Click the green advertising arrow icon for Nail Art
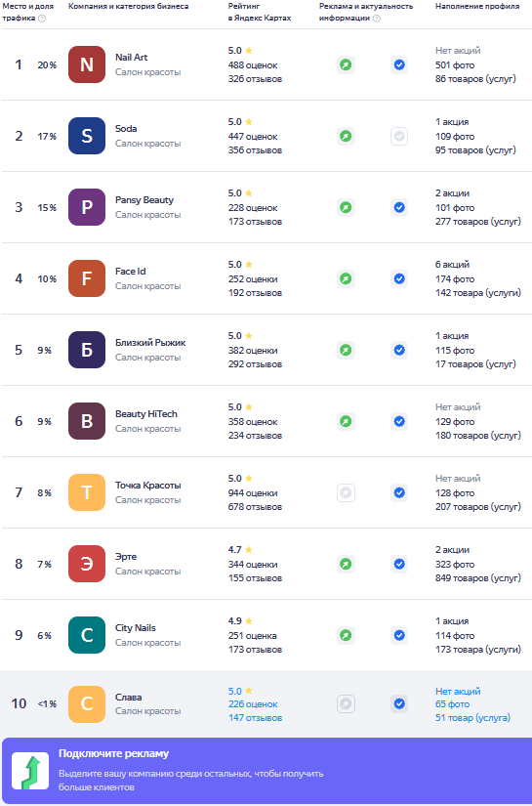 coord(347,65)
